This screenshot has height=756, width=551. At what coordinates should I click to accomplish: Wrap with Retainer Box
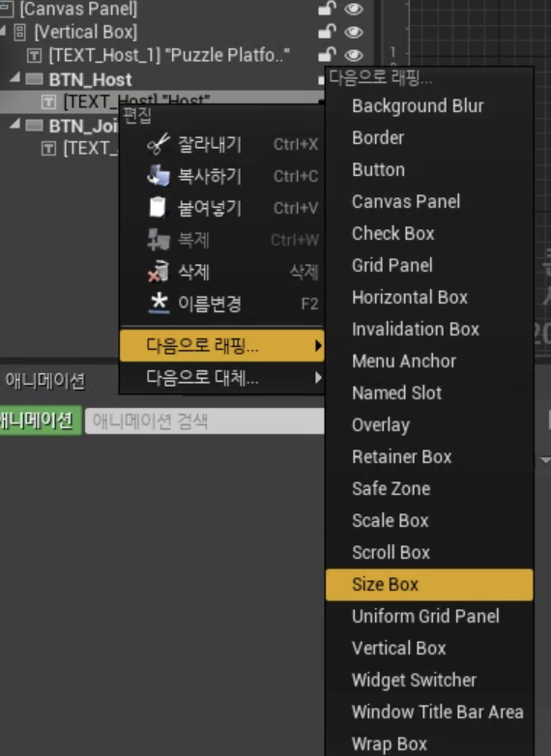pyautogui.click(x=429, y=456)
